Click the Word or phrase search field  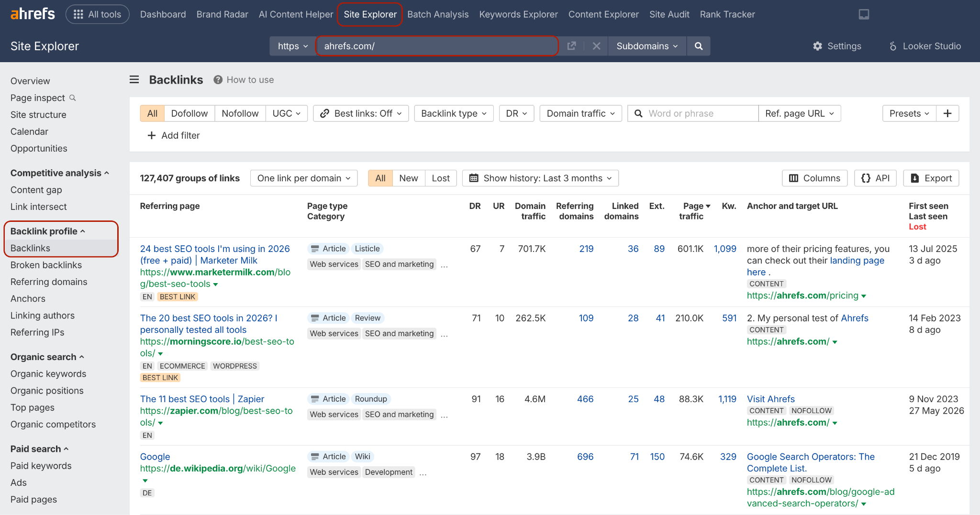[x=693, y=113]
